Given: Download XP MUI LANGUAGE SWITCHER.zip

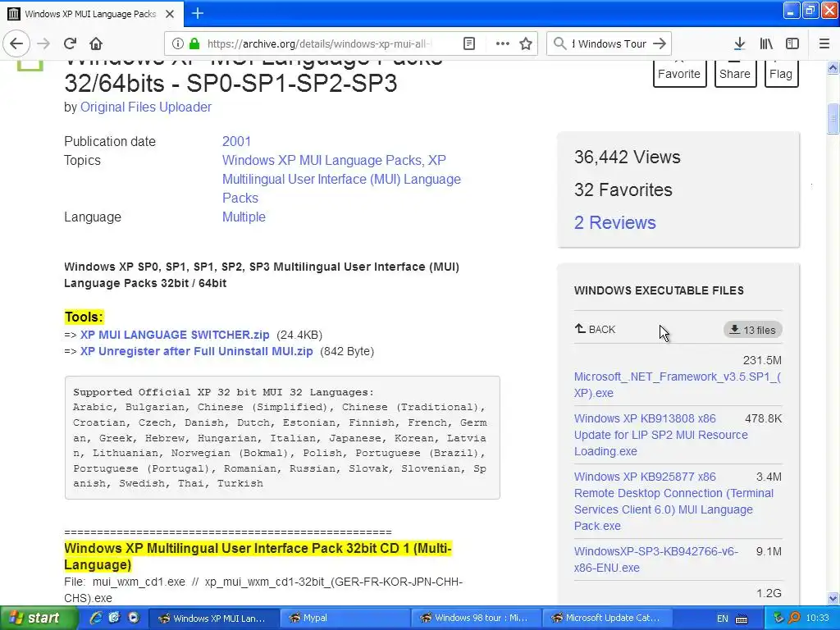Looking at the screenshot, I should [175, 335].
